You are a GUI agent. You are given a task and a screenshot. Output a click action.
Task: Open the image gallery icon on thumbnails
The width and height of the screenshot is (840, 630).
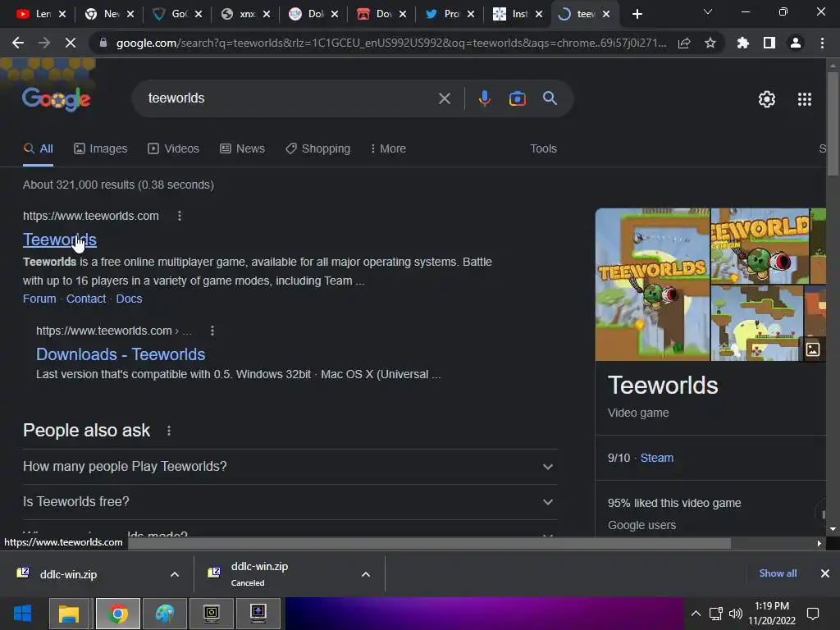coord(813,349)
